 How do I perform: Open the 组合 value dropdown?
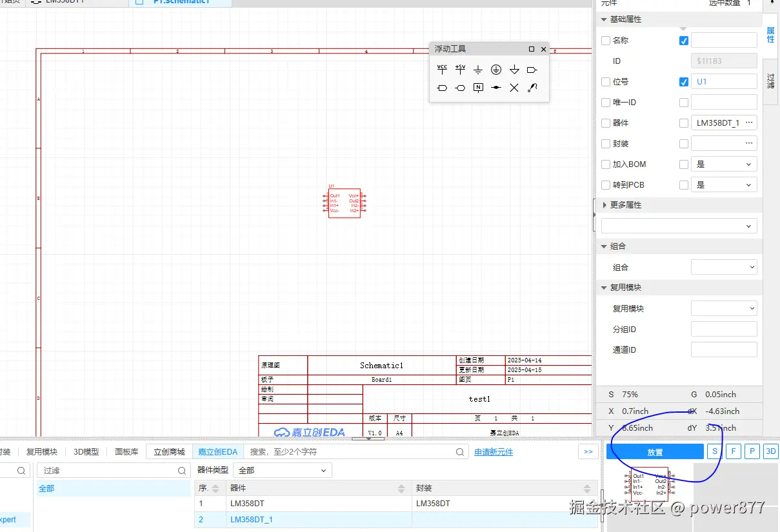[724, 267]
